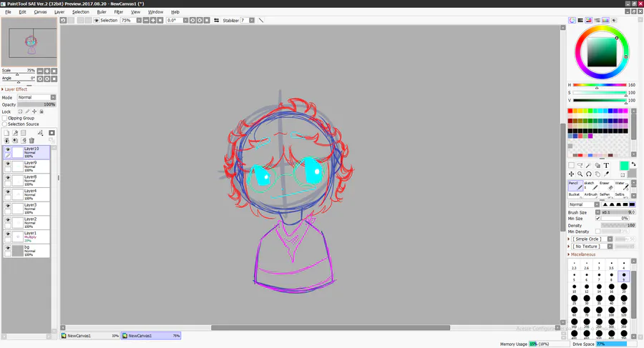Screen dimensions: 644x348
Task: Open the rotation angle dropdown in toolbar
Action: pos(185,20)
